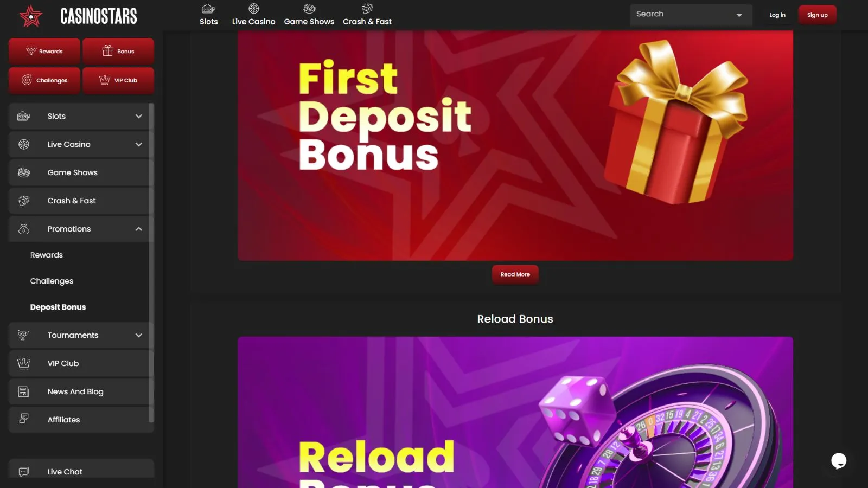Expand the Slots sidebar chevron
This screenshot has height=488, width=868.
139,116
